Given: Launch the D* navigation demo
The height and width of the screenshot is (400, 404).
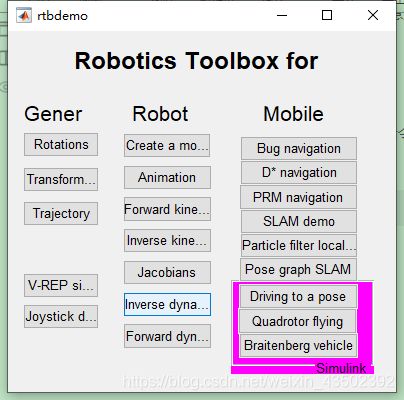Looking at the screenshot, I should [x=299, y=173].
